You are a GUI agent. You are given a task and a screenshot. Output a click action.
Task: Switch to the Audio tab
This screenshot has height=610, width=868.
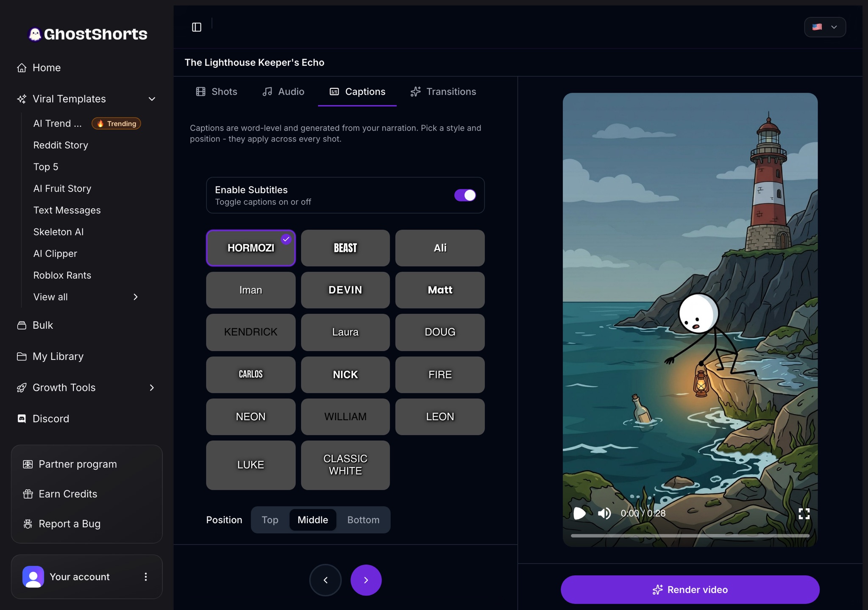tap(283, 92)
